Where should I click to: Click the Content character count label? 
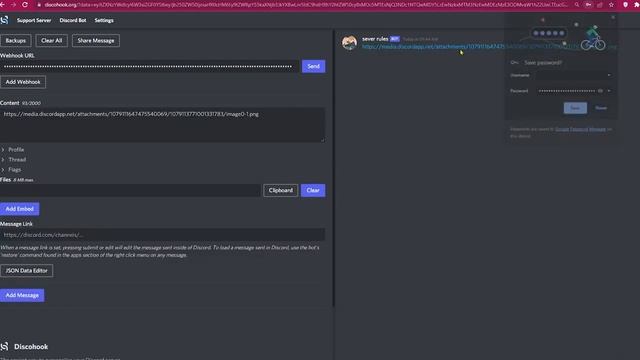[31, 103]
